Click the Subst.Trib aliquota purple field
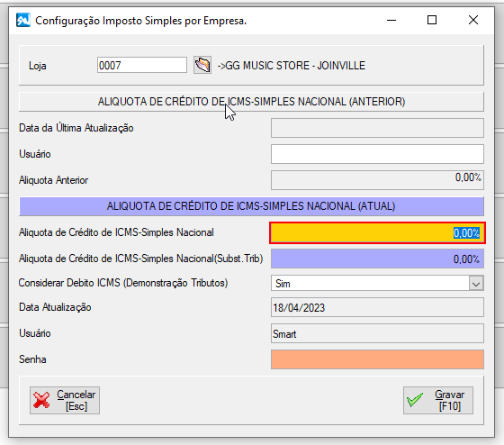 tap(377, 259)
